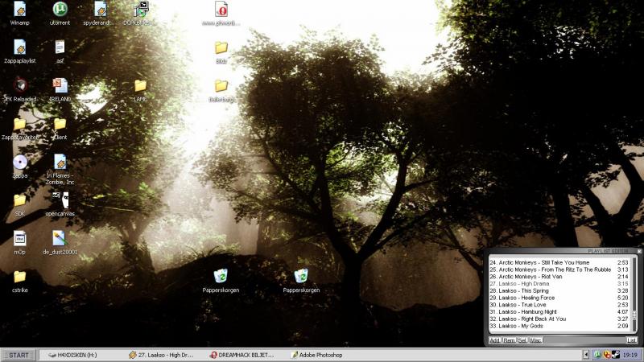
Task: Open the playlist Misc menu button
Action: tap(536, 340)
